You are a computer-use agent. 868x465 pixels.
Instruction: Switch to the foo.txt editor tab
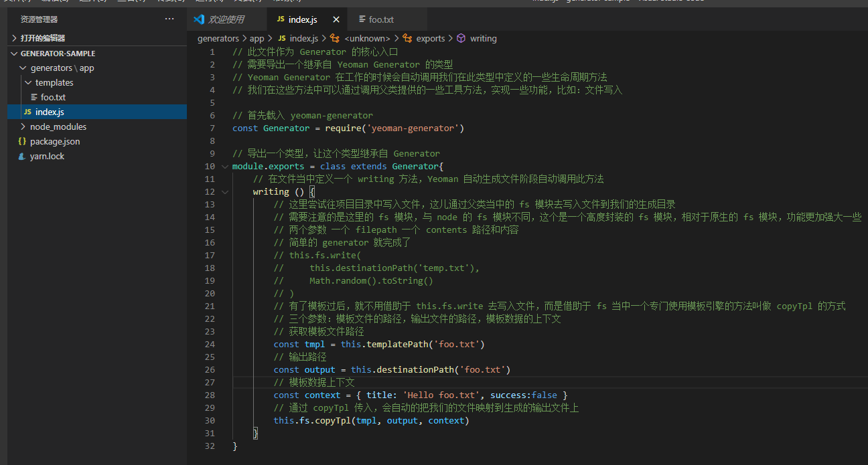(381, 19)
